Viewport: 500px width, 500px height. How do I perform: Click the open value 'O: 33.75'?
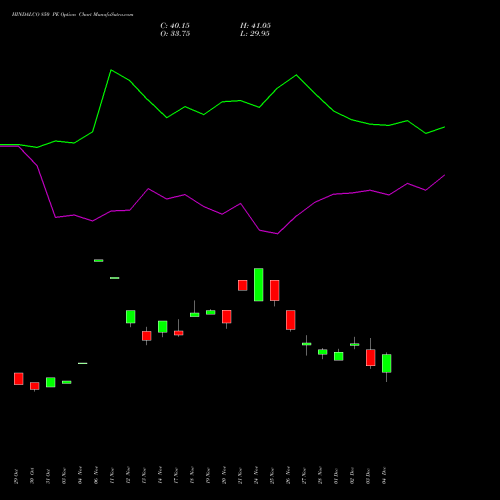click(175, 34)
